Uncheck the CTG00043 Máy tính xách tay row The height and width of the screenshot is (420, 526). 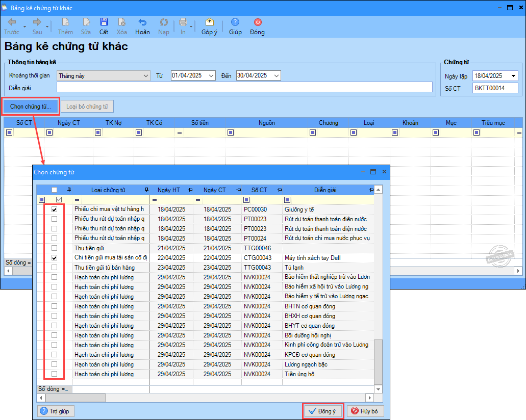[x=55, y=258]
